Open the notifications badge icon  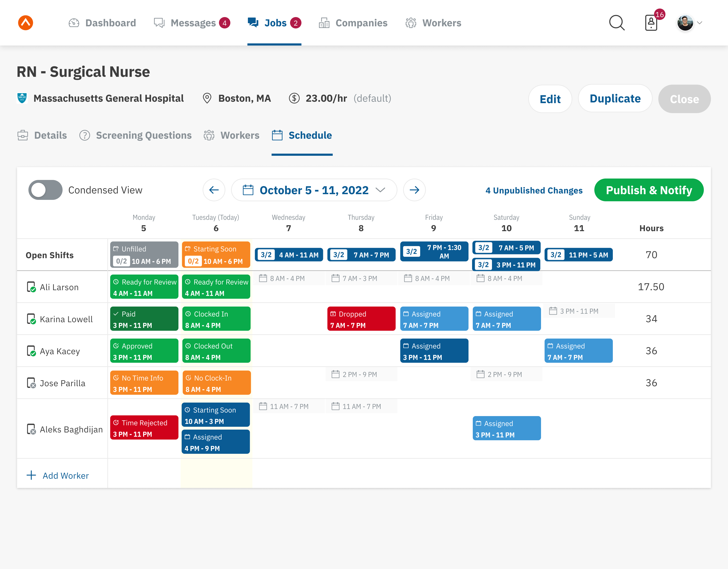click(651, 23)
